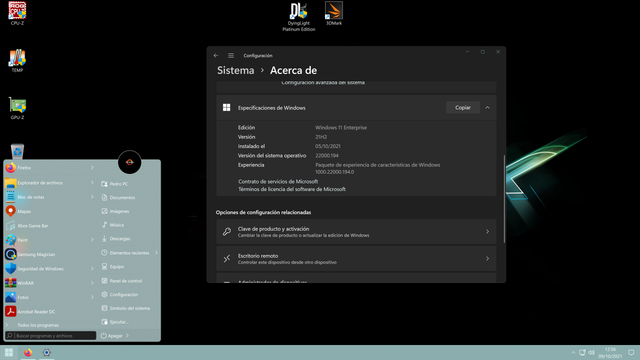This screenshot has height=360, width=640.
Task: Open the Mapas app
Action: [48, 211]
